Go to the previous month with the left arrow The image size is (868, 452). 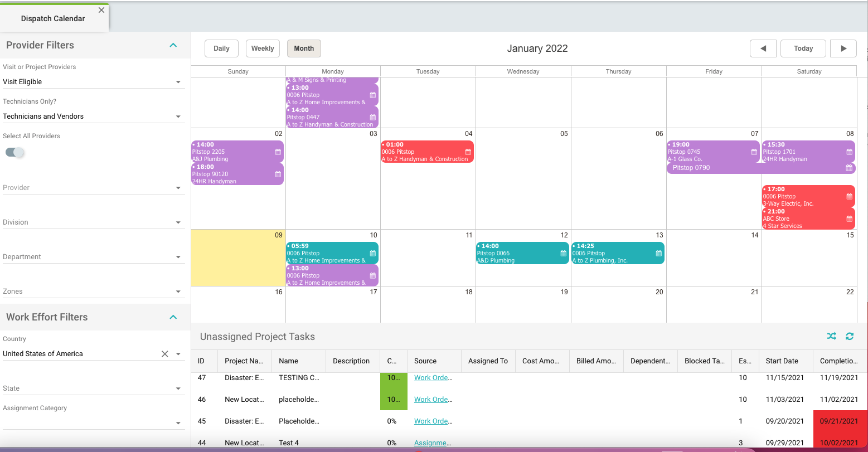[763, 48]
